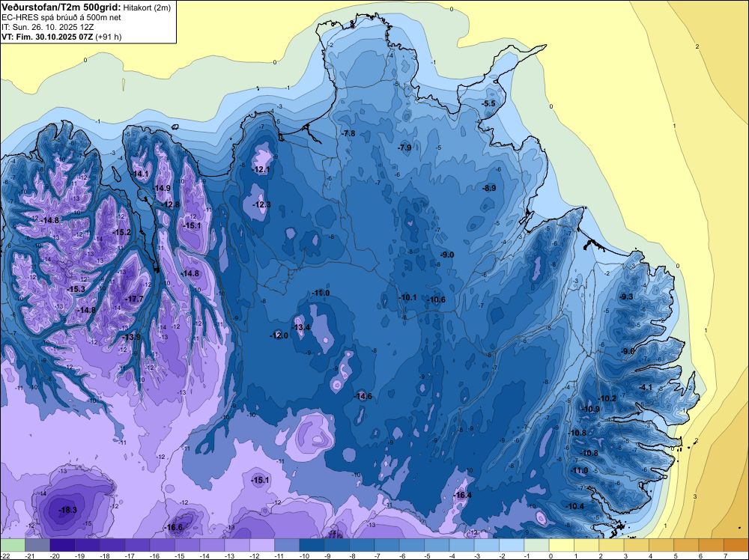Select the -7.9 temperature label
The image size is (749, 560).
click(404, 147)
